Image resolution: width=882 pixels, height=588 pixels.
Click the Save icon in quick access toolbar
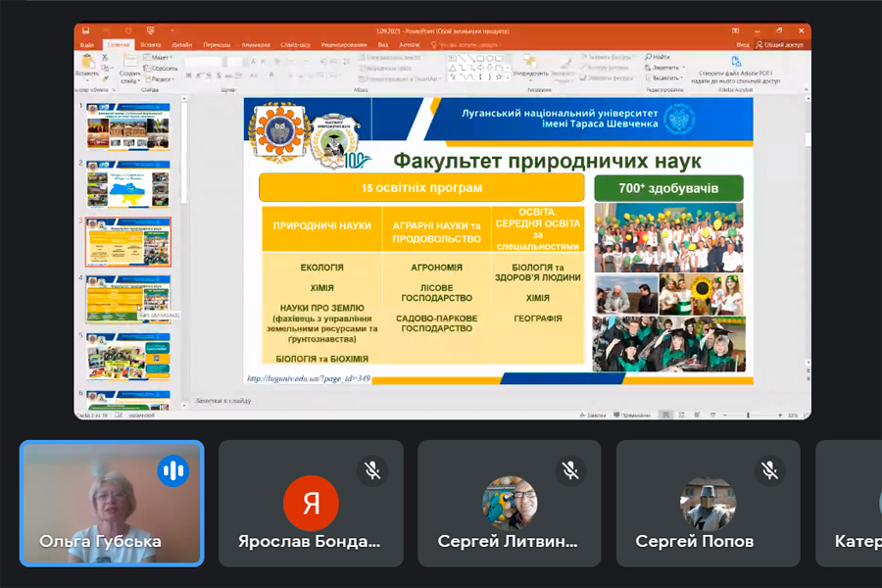tap(86, 30)
